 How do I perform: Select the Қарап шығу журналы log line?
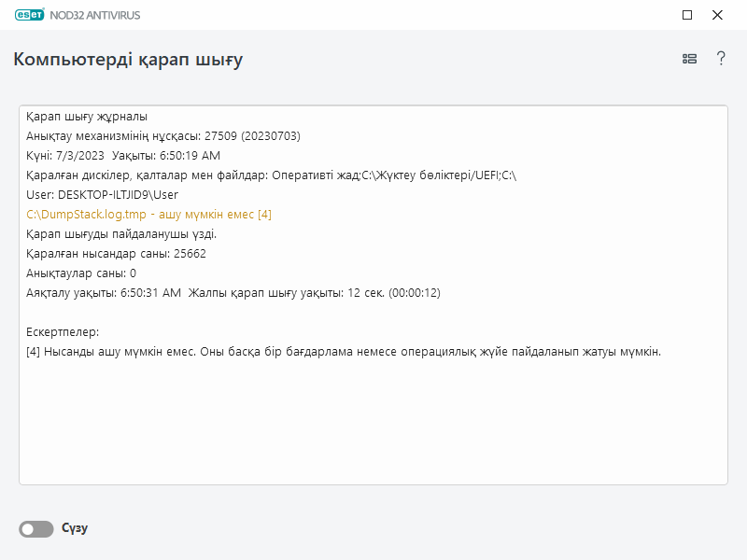point(87,117)
